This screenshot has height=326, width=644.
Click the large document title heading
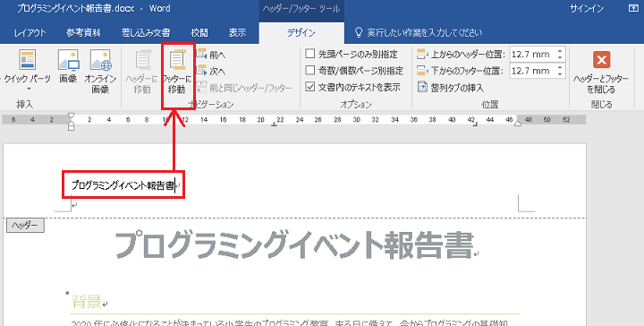point(294,245)
